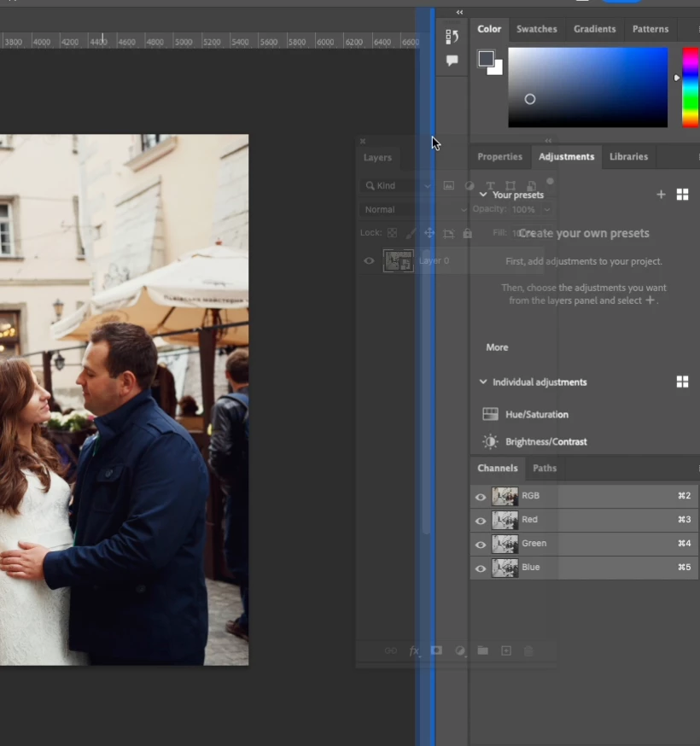
Task: Select the Layer 0 thumbnail
Action: tap(399, 260)
